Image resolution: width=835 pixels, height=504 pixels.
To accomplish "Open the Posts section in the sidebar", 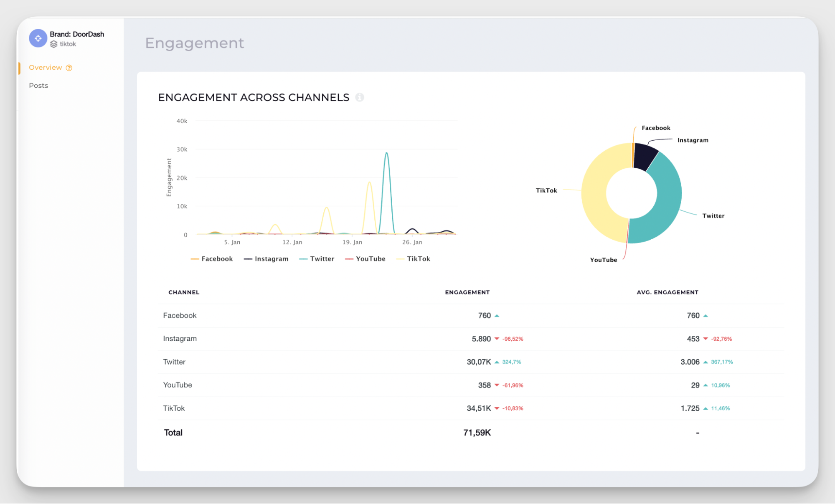I will click(x=38, y=85).
